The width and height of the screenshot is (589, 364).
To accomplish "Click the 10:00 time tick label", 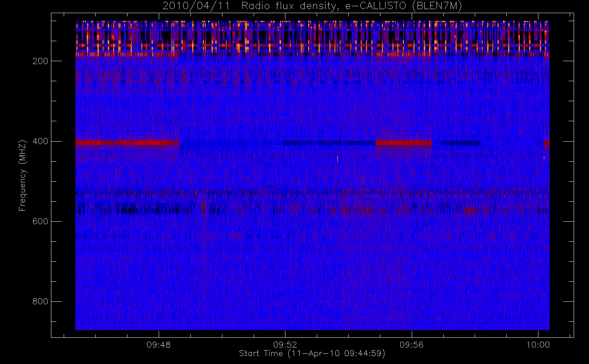I will coord(538,345).
